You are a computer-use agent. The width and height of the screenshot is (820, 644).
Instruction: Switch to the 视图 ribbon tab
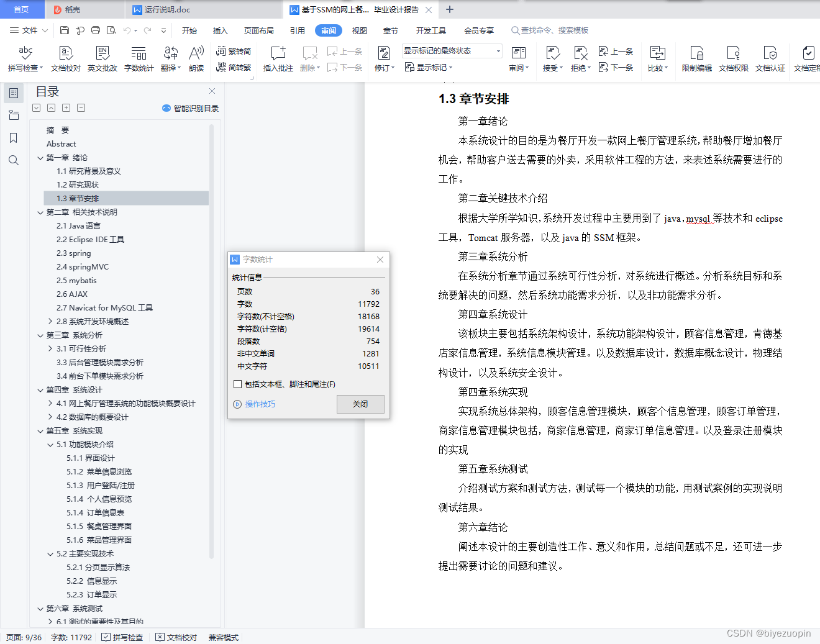point(360,30)
